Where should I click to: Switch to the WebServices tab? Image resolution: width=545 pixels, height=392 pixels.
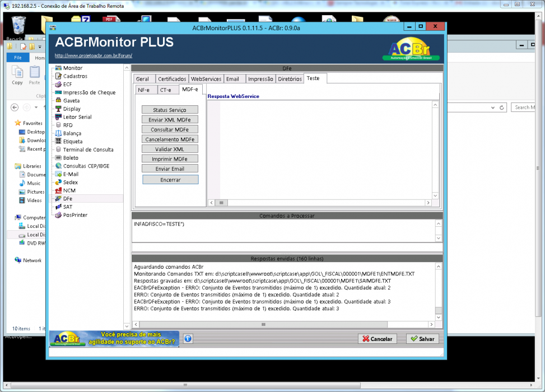click(206, 79)
